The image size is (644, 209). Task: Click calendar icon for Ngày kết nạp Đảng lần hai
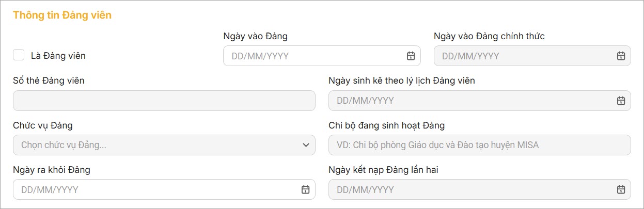[621, 189]
